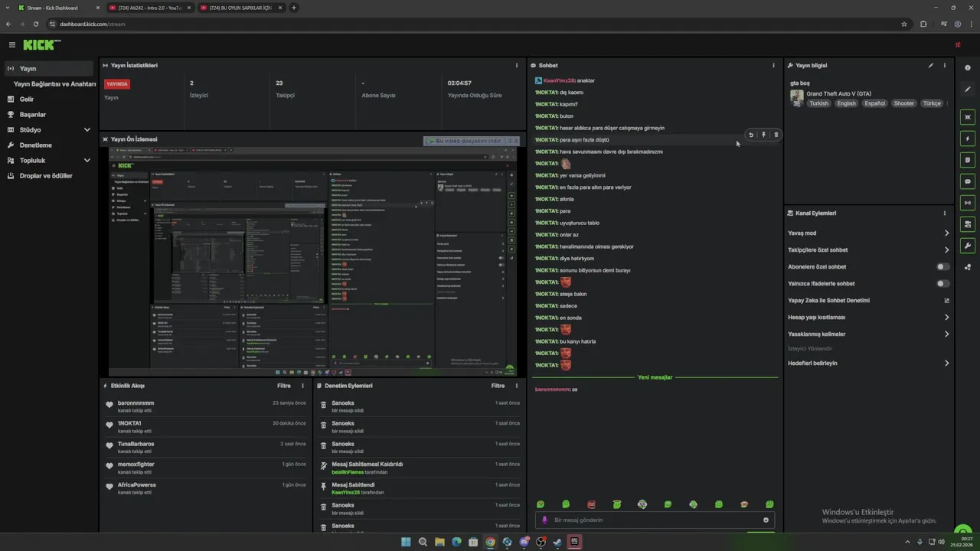Open Yasaklanmış kelimeler settings
Viewport: 980px width, 551px height.
pos(868,334)
